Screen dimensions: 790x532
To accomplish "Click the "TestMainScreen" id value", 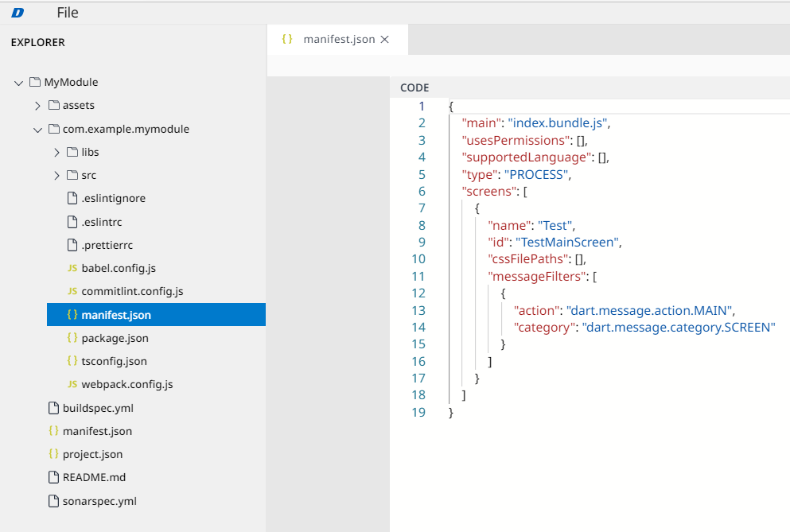I will 567,243.
